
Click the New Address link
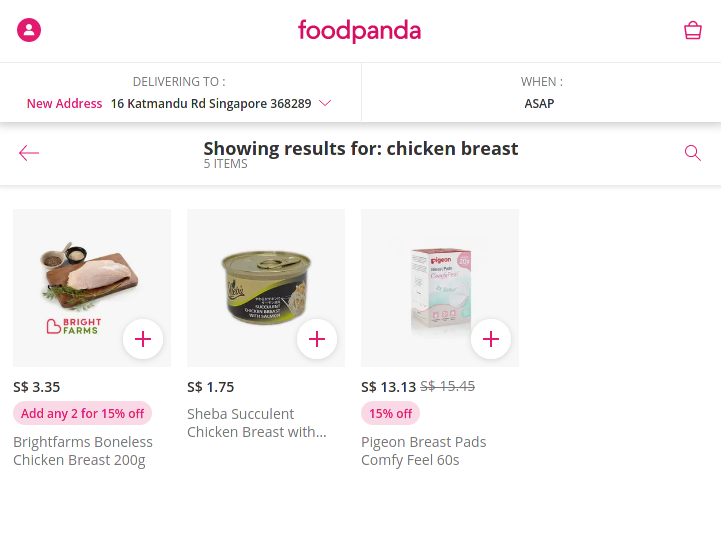(64, 103)
